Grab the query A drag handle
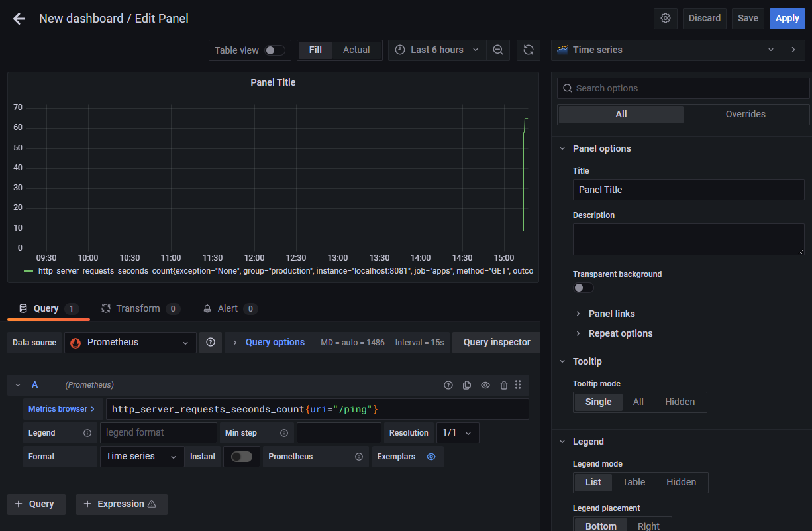 [x=518, y=385]
